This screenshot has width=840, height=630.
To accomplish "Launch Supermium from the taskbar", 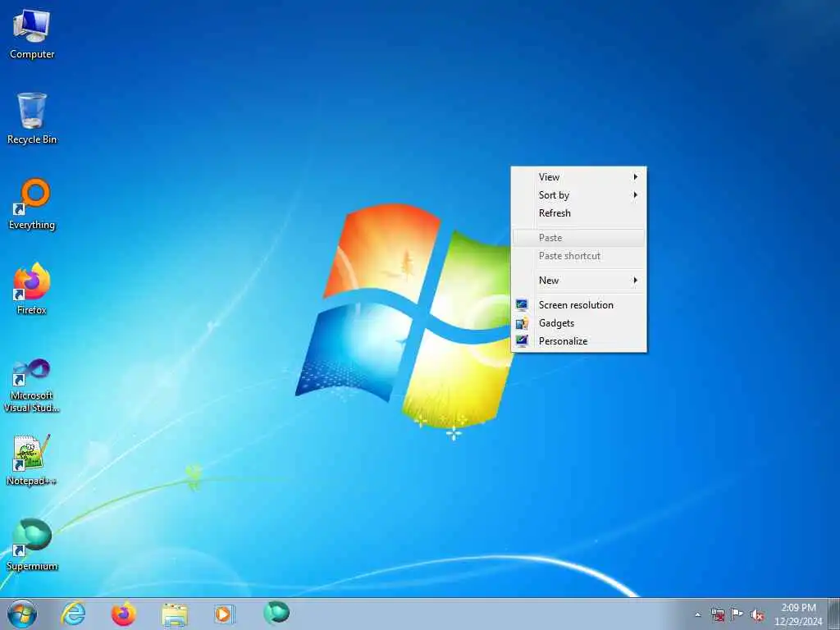I will pyautogui.click(x=276, y=613).
